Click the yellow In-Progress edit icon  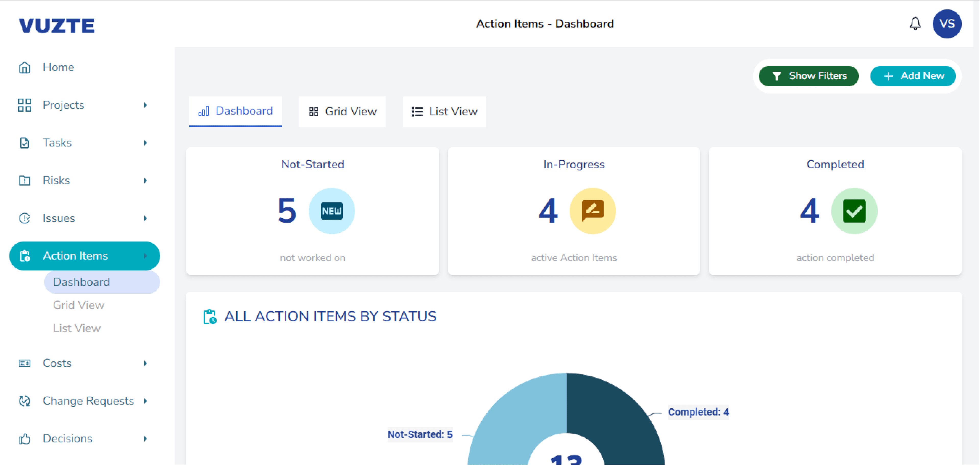click(x=592, y=211)
